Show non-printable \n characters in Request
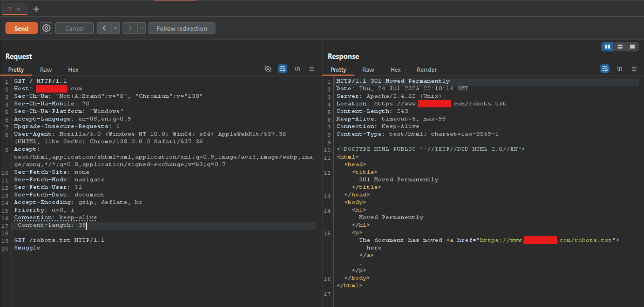Screen dimensions: 644x307 [x=297, y=69]
